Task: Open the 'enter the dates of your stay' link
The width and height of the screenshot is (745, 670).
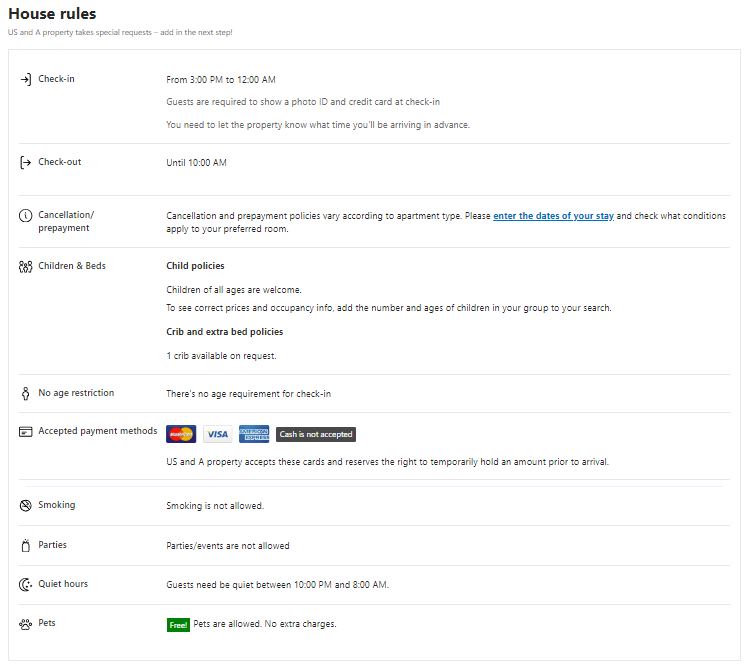Action: pyautogui.click(x=553, y=216)
